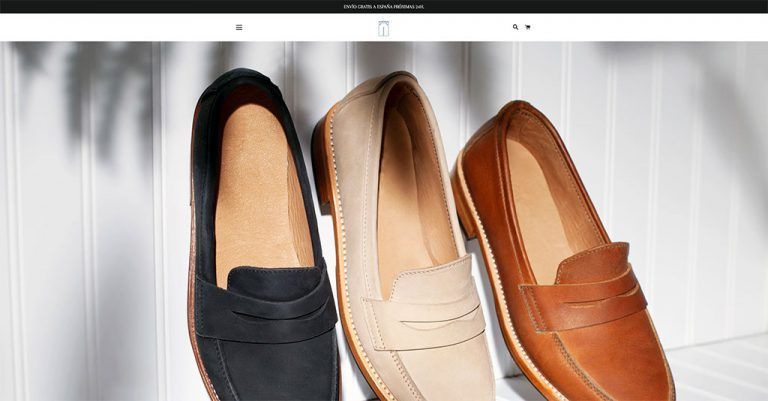The height and width of the screenshot is (401, 768).
Task: Open the search magnifier icon
Action: tap(515, 27)
